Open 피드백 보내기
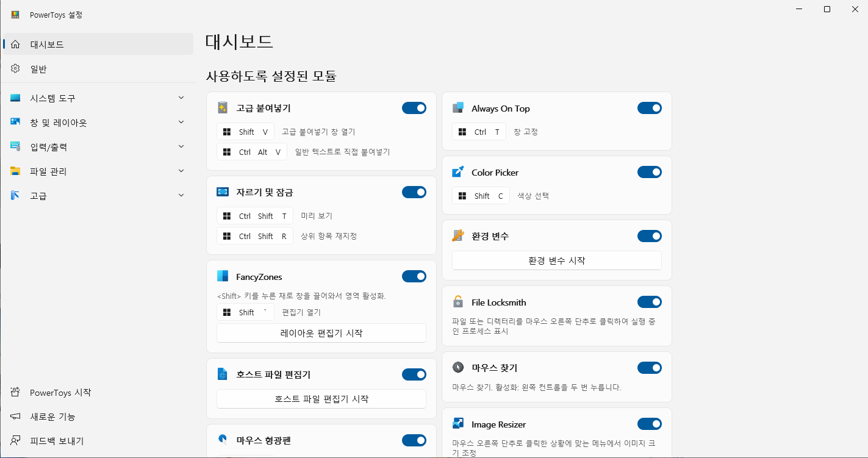868x458 pixels. tap(98, 441)
